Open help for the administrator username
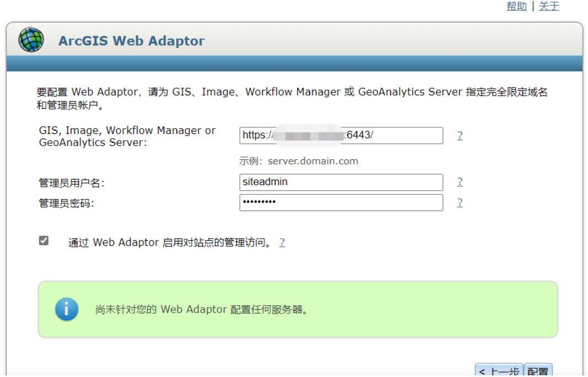This screenshot has width=588, height=377. coord(460,182)
